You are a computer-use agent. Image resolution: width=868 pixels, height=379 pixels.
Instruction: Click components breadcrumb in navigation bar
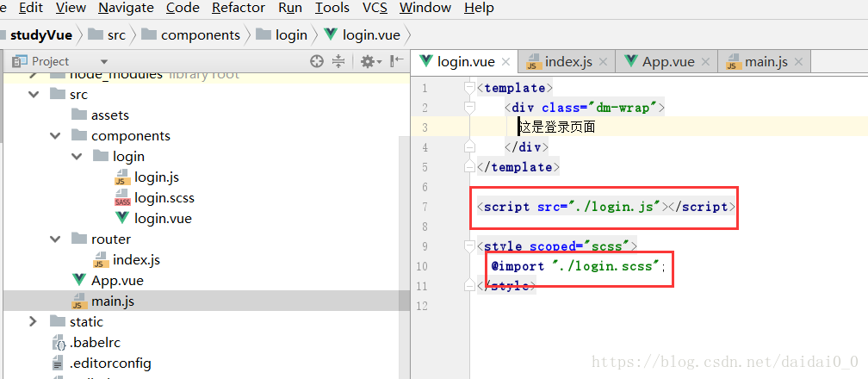pyautogui.click(x=191, y=35)
